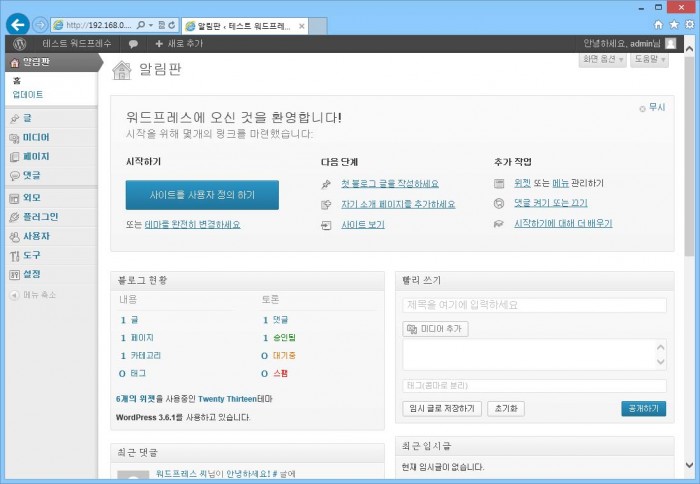Click 시작하기에 대해 더 배우기 link
This screenshot has height=484, width=700.
tap(563, 223)
